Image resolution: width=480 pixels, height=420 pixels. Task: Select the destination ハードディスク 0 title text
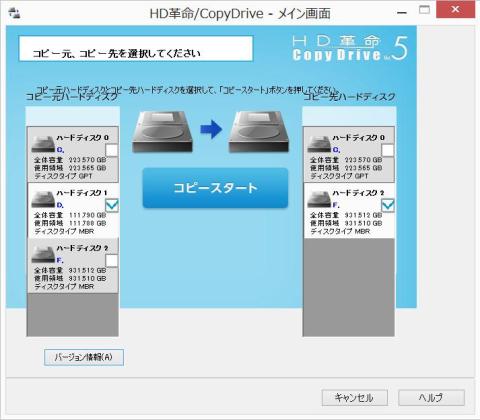click(358, 137)
